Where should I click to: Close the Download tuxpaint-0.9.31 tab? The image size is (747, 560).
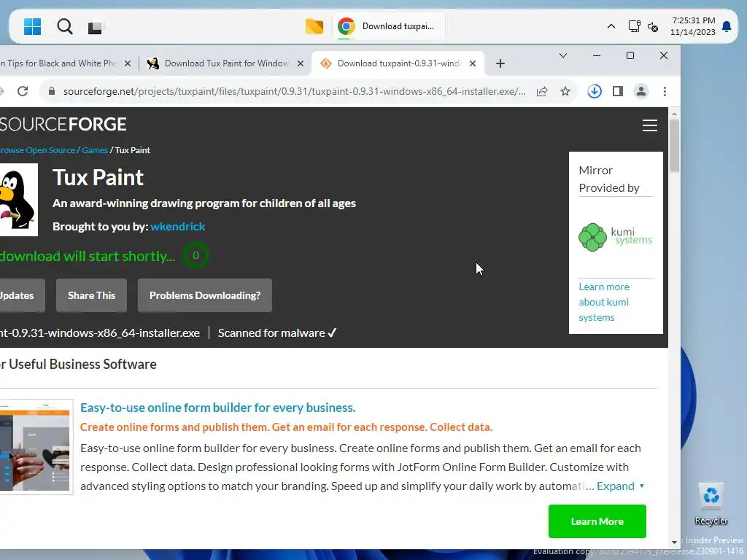point(473,63)
